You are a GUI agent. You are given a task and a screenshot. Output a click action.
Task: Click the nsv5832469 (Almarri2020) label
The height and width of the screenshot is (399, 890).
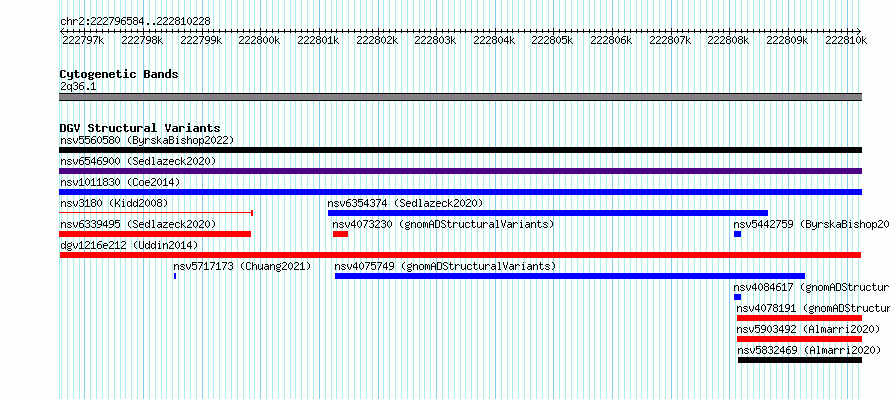(x=809, y=350)
